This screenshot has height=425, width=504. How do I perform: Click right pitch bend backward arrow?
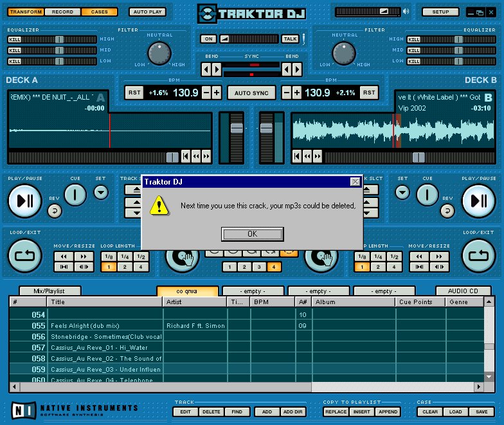pos(287,69)
